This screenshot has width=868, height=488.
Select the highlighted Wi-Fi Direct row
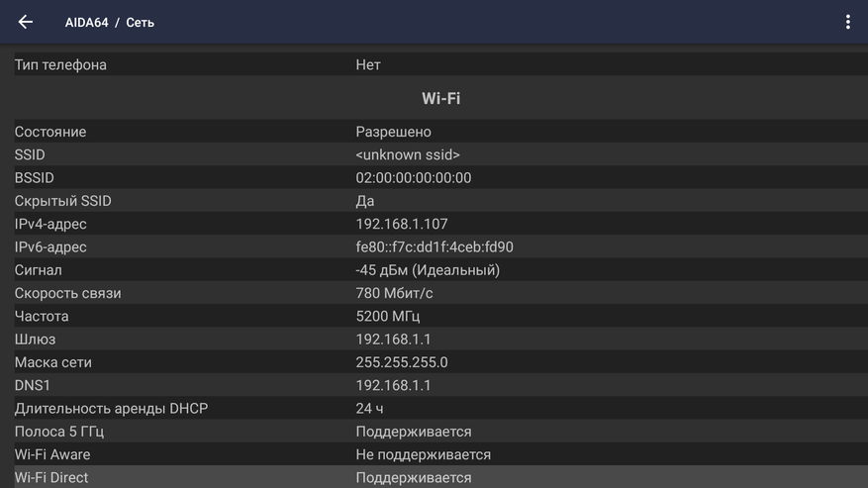pos(434,477)
